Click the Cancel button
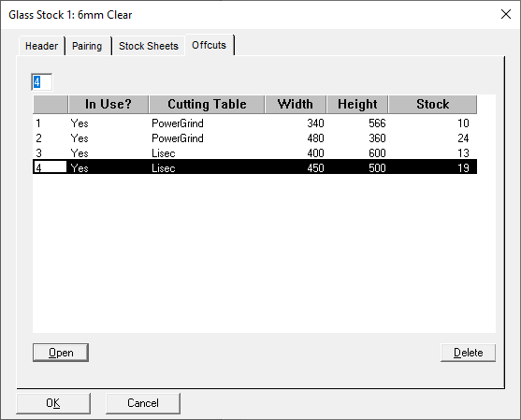 (143, 403)
